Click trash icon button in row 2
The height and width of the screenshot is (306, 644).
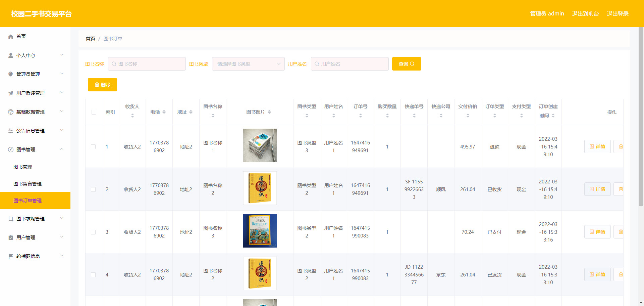[619, 189]
